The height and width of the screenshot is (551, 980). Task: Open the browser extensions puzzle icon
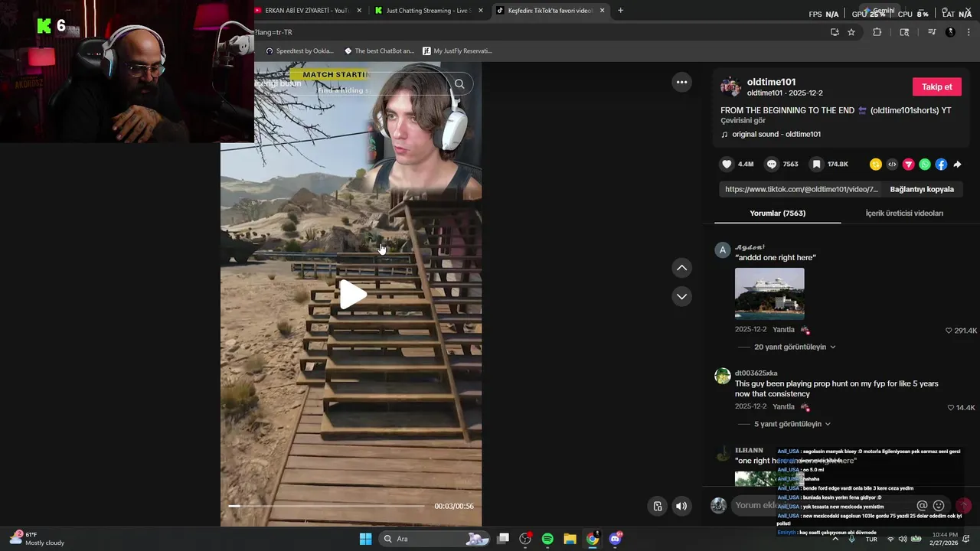coord(877,32)
